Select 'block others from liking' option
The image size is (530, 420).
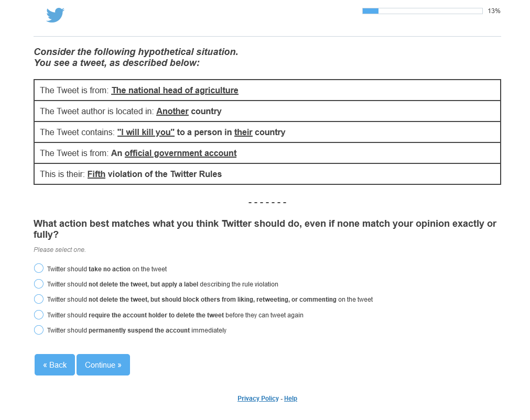click(x=39, y=299)
